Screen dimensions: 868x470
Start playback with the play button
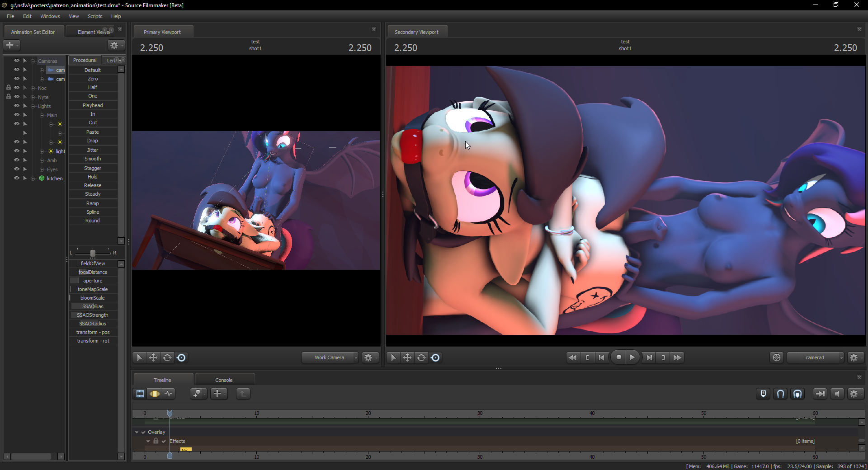(632, 357)
